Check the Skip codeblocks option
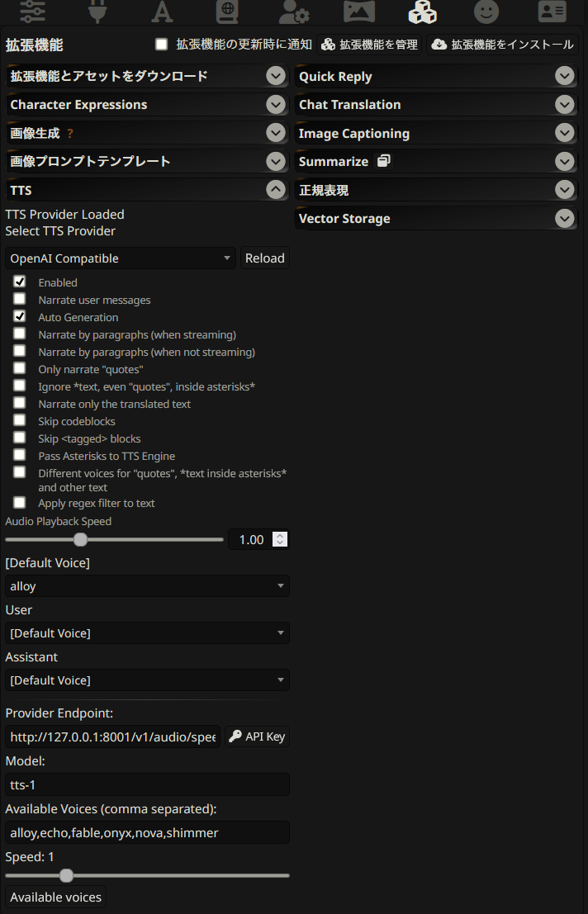Viewport: 588px width, 914px height. pos(20,421)
